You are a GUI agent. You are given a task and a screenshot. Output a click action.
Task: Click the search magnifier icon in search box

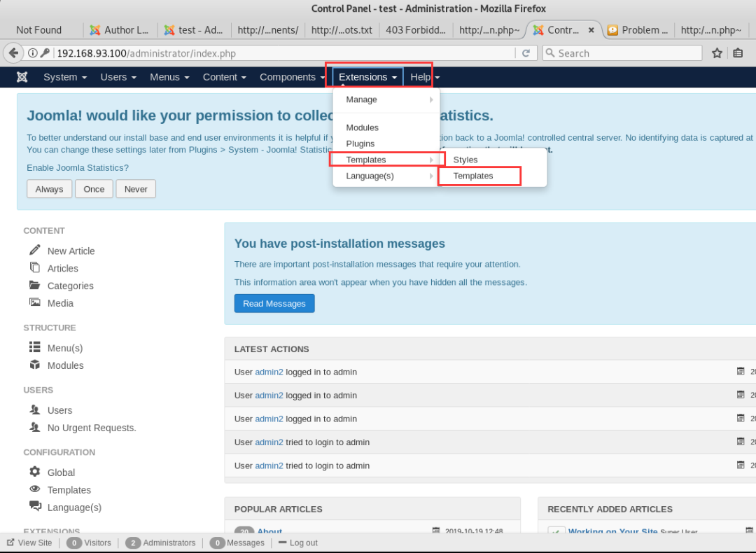(x=550, y=52)
